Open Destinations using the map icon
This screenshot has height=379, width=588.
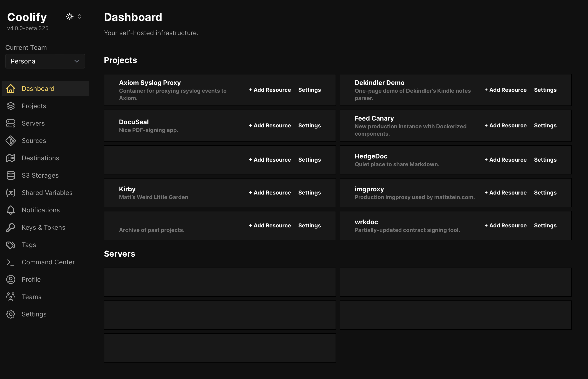(x=11, y=158)
